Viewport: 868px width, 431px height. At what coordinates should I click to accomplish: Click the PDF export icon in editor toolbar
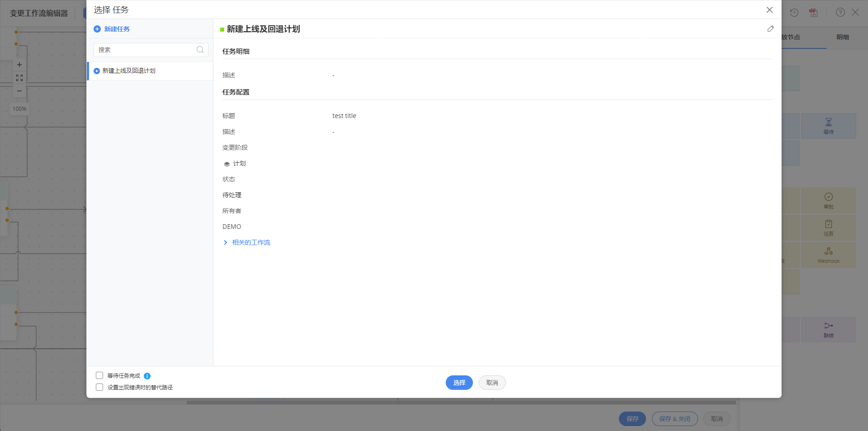(x=813, y=13)
